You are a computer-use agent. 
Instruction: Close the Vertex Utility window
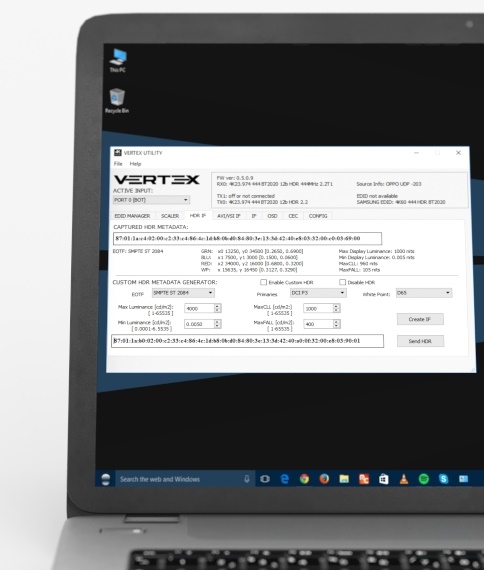point(459,153)
